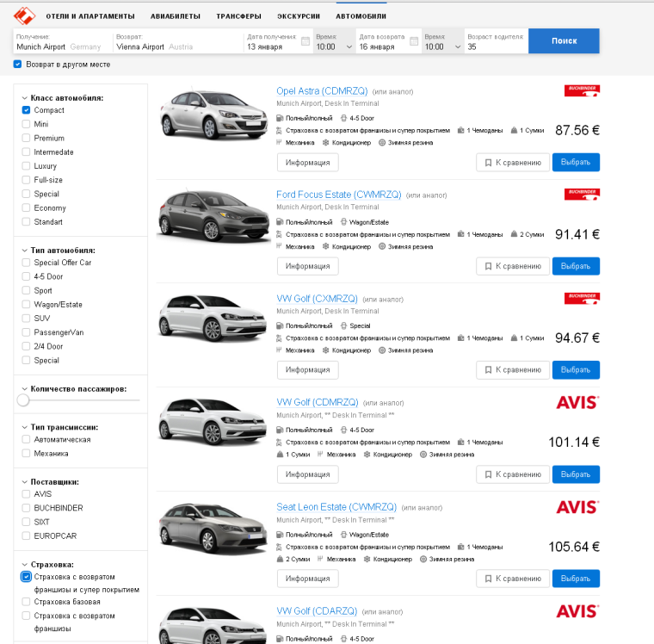Adjust the passenger count slider handle

(x=23, y=399)
